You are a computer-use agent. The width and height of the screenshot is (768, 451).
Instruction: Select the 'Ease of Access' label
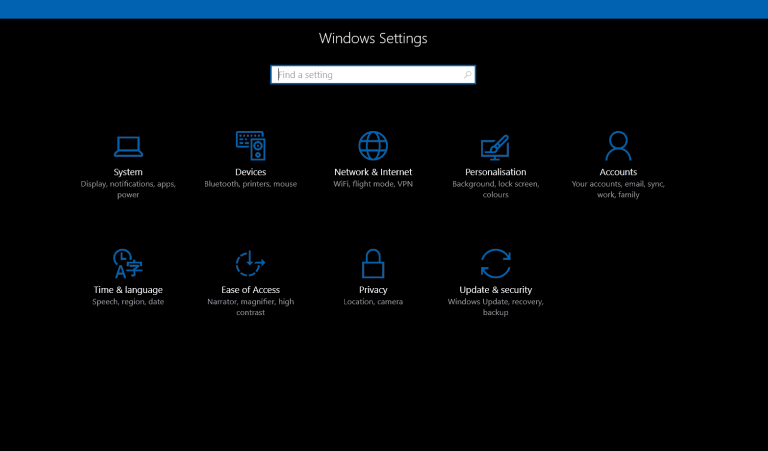[250, 290]
